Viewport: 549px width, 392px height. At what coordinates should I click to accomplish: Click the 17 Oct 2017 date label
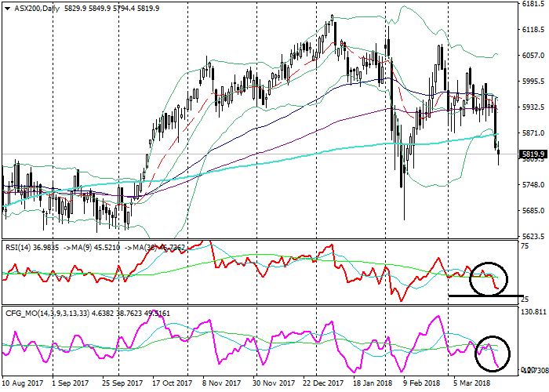tap(173, 383)
